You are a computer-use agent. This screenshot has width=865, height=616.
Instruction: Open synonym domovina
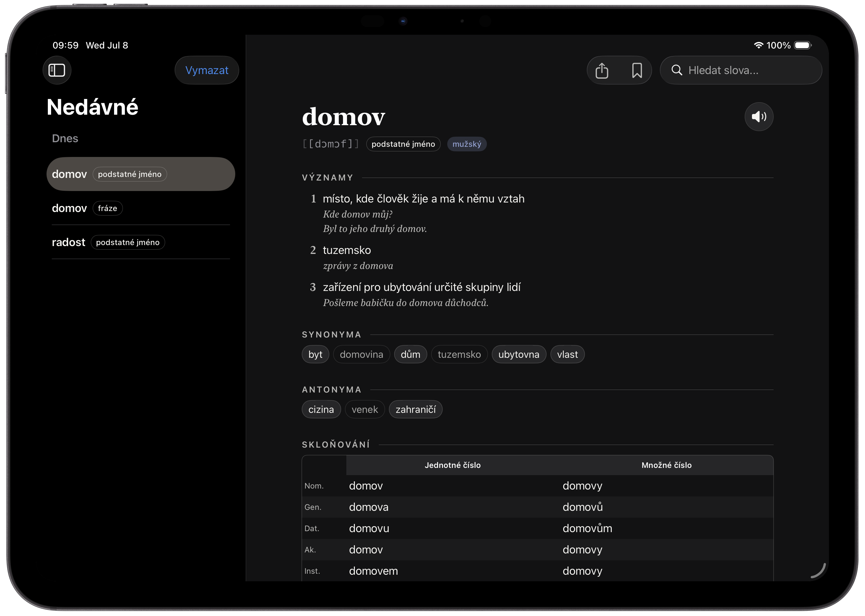click(361, 354)
